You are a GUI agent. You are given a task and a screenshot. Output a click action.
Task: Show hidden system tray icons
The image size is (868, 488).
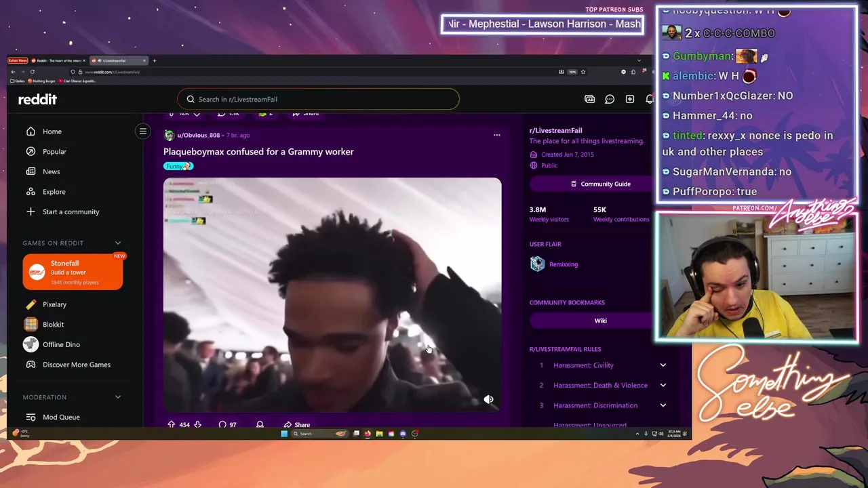point(637,434)
